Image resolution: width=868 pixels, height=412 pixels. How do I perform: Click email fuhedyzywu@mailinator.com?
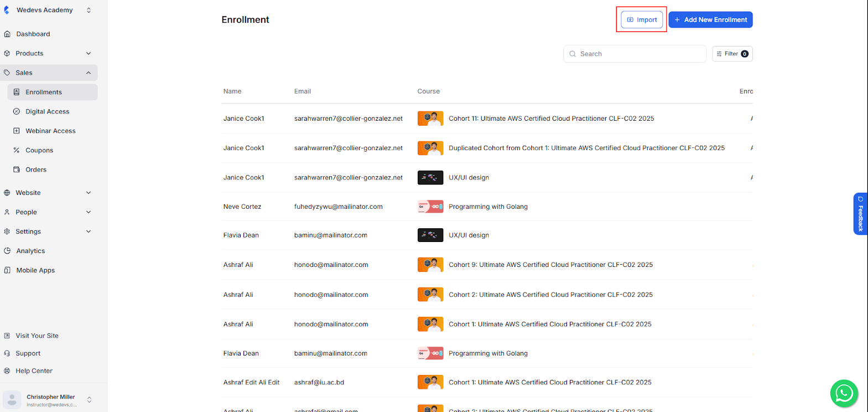338,207
